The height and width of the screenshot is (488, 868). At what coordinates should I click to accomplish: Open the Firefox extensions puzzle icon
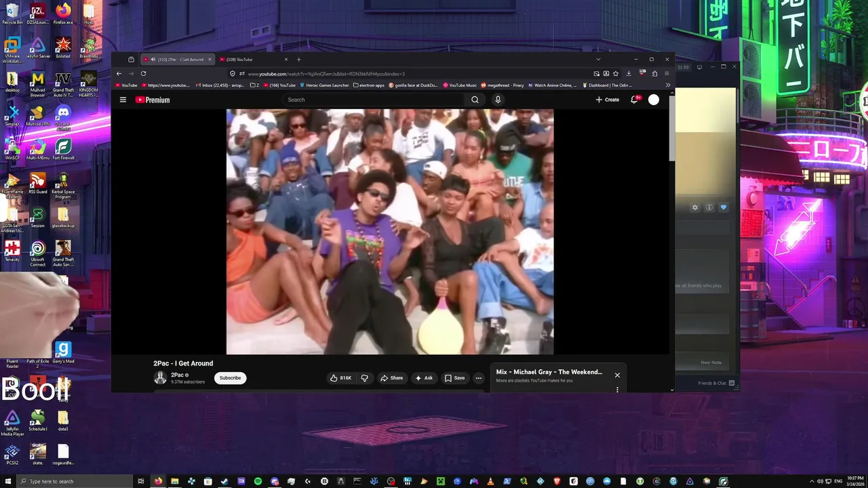[654, 73]
